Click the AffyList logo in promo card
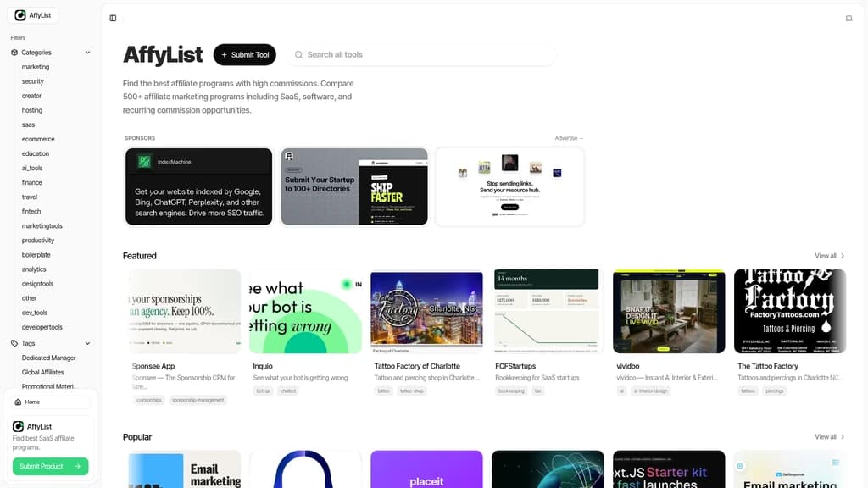This screenshot has width=868, height=488. pyautogui.click(x=19, y=427)
